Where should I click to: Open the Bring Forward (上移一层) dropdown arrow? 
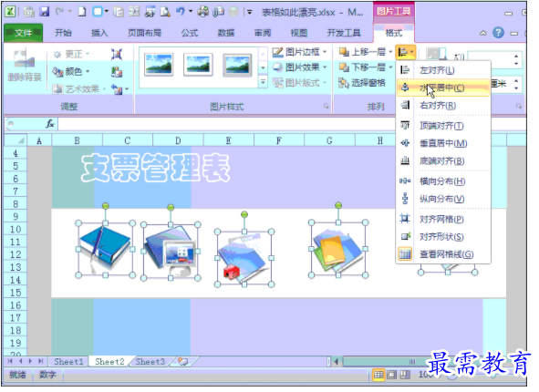click(390, 52)
